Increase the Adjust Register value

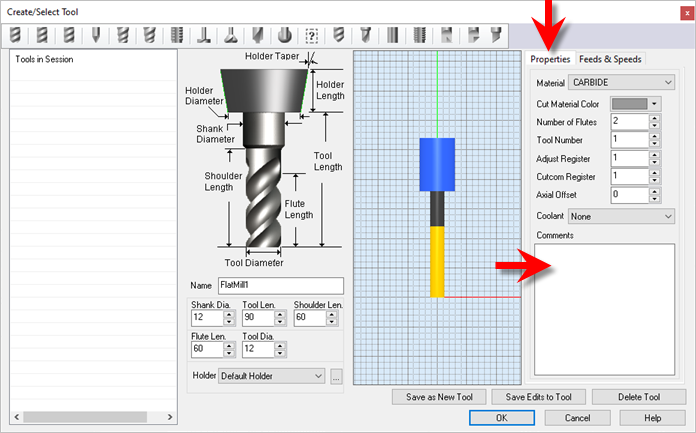coord(654,155)
